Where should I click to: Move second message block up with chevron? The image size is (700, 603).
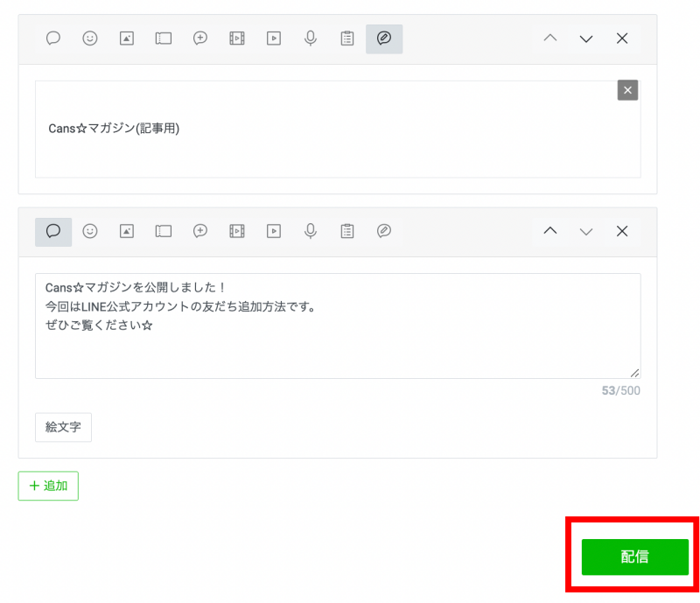[549, 231]
